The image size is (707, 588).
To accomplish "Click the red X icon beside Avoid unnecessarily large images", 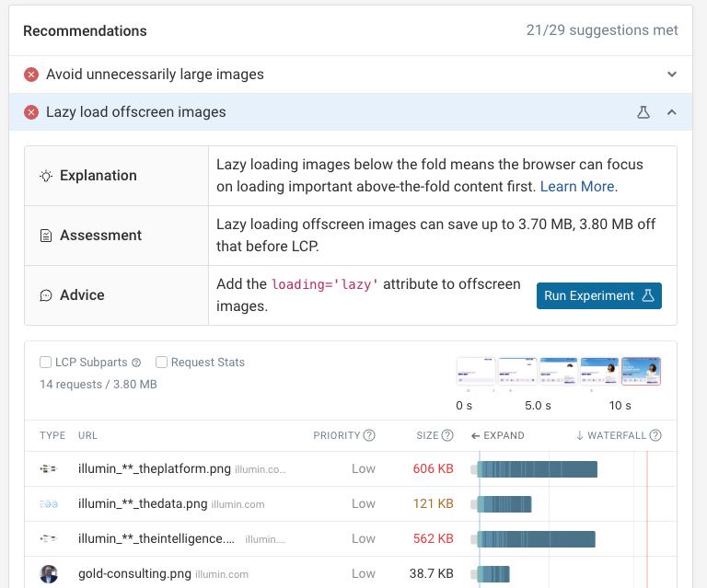I will pos(31,75).
